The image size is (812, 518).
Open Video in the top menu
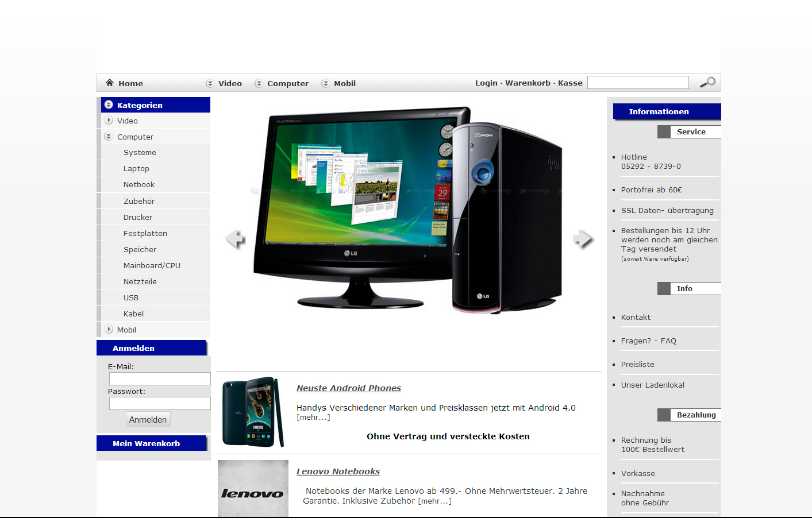pos(230,83)
